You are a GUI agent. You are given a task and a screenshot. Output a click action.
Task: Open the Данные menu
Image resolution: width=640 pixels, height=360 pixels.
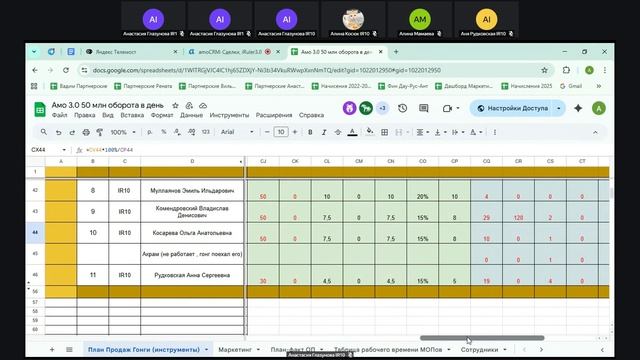point(191,115)
